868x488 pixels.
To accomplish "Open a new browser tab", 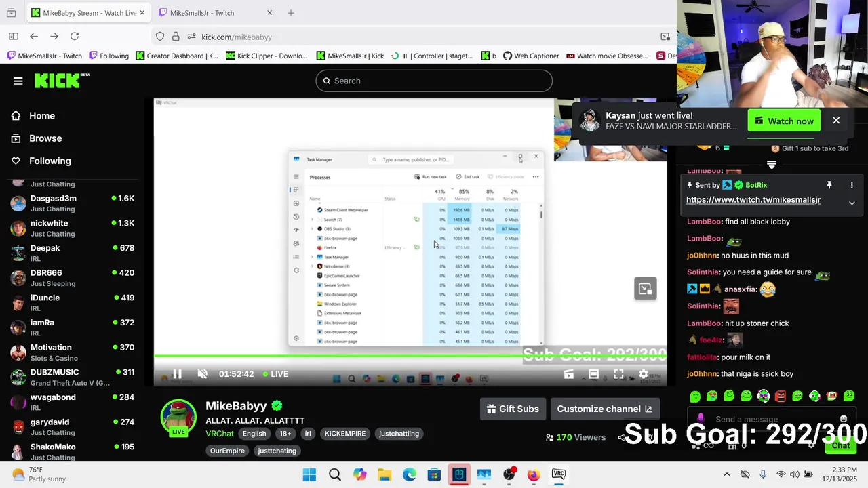I will [290, 13].
